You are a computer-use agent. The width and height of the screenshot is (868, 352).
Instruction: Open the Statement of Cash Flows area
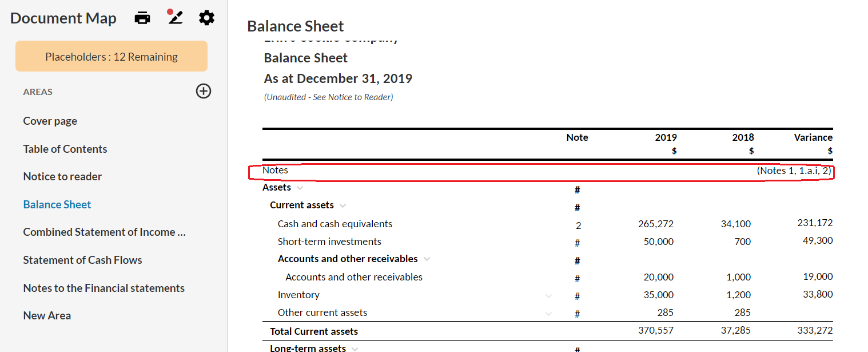point(82,260)
